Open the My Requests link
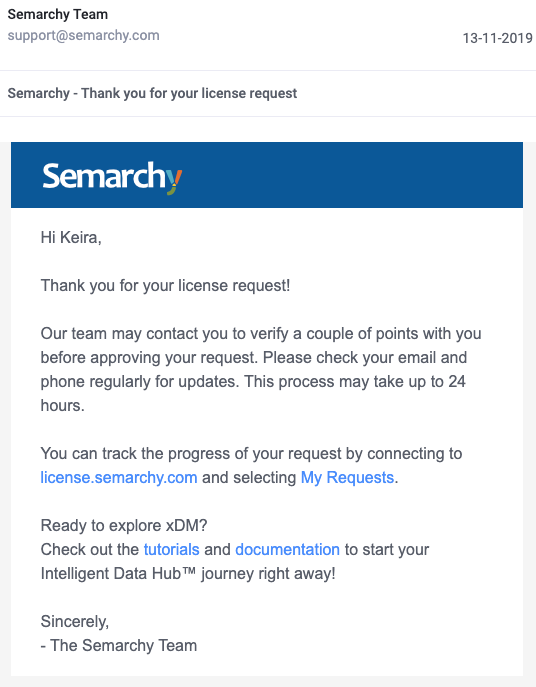The height and width of the screenshot is (687, 536). click(x=347, y=478)
